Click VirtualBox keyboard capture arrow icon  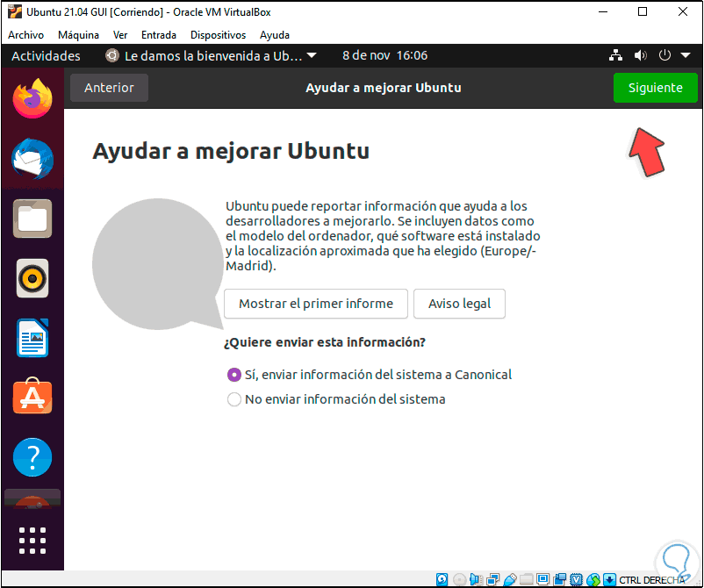(609, 579)
